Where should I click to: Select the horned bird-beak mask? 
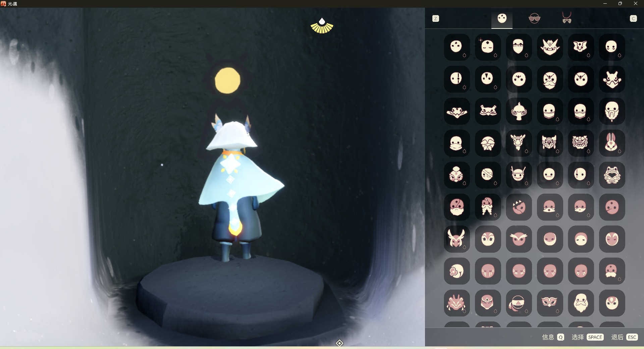point(457,239)
